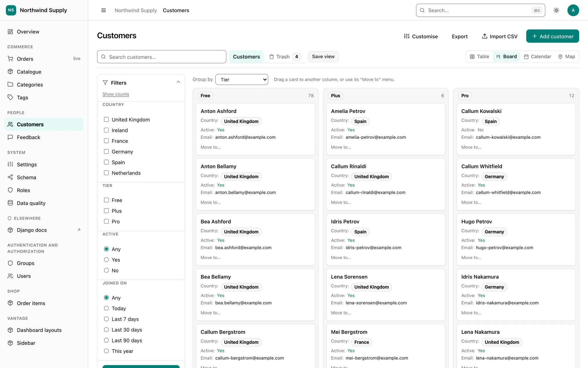Check the United Kingdom country filter
Image resolution: width=588 pixels, height=368 pixels.
(106, 120)
